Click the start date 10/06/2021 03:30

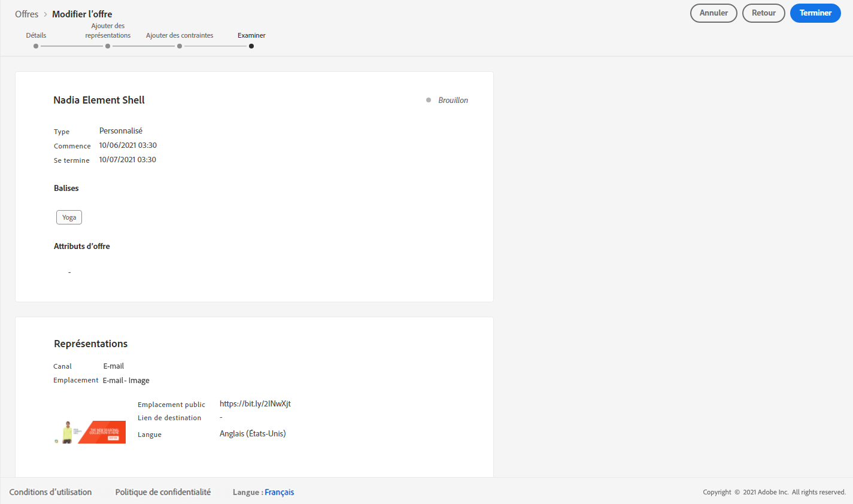pos(128,145)
